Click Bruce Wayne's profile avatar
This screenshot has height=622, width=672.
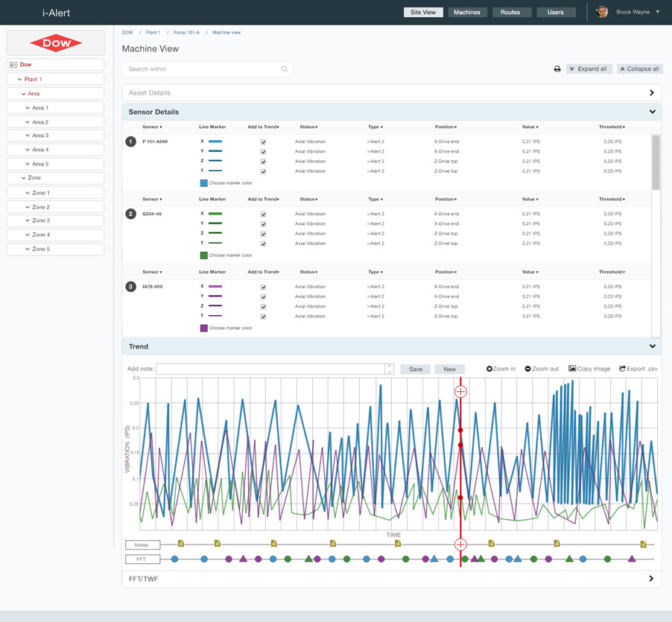[x=602, y=12]
